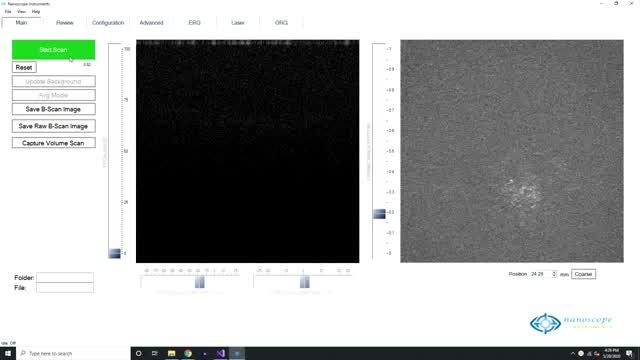The image size is (640, 360).
Task: Click the Avg Mode button
Action: [53, 95]
